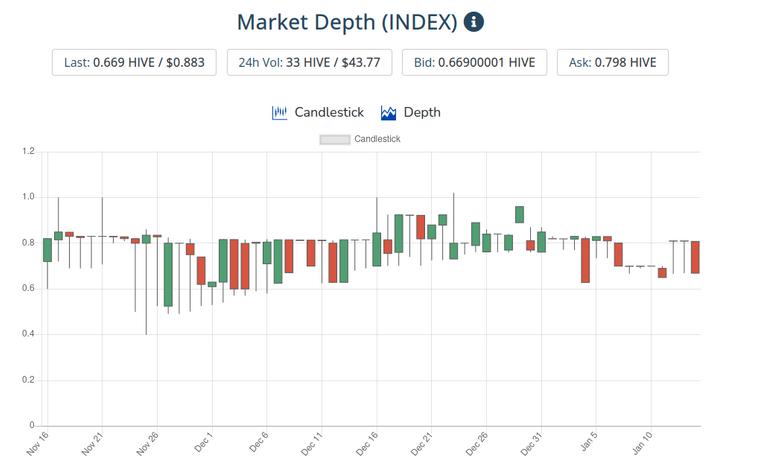
Task: Click the Dec 11 x-axis label
Action: tap(312, 444)
